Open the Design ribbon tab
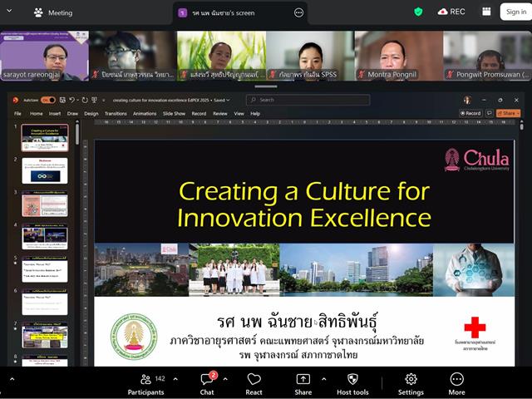The height and width of the screenshot is (399, 532). [91, 114]
